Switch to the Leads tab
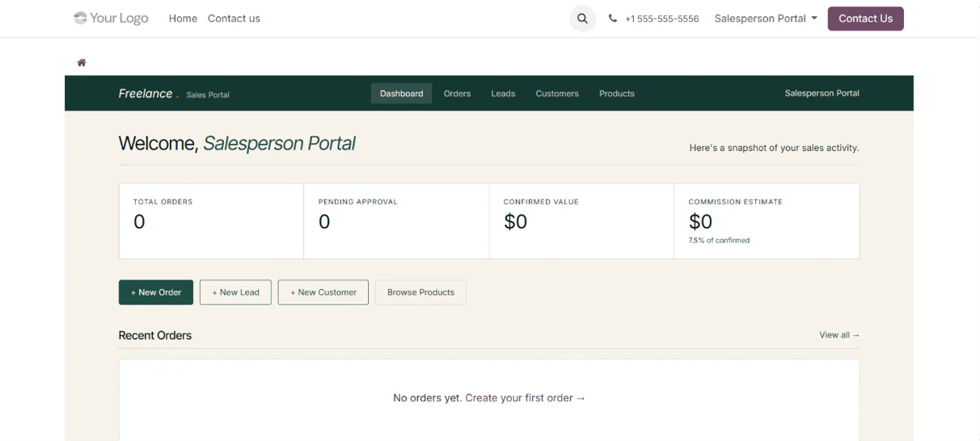Viewport: 980px width, 441px height. [x=503, y=94]
